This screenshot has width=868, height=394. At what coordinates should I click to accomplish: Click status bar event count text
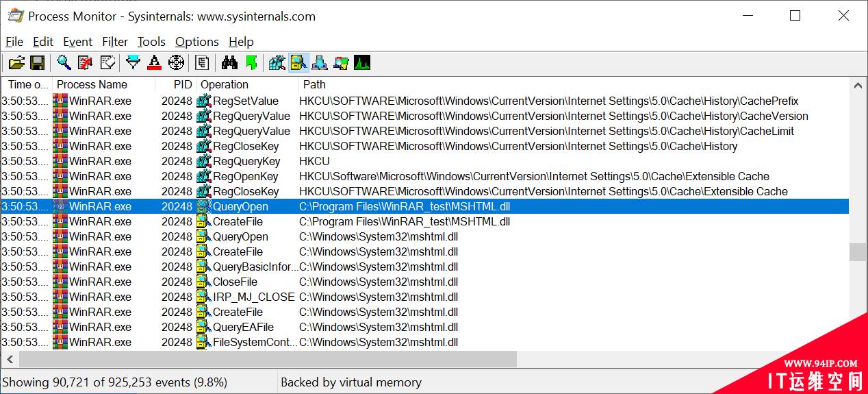coord(115,382)
